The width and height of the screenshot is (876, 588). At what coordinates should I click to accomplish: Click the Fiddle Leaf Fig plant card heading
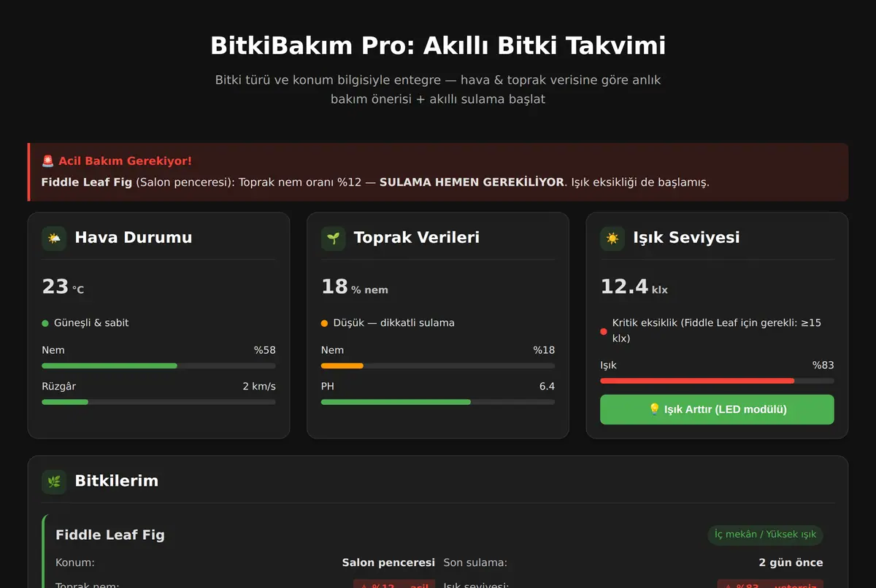pyautogui.click(x=110, y=535)
